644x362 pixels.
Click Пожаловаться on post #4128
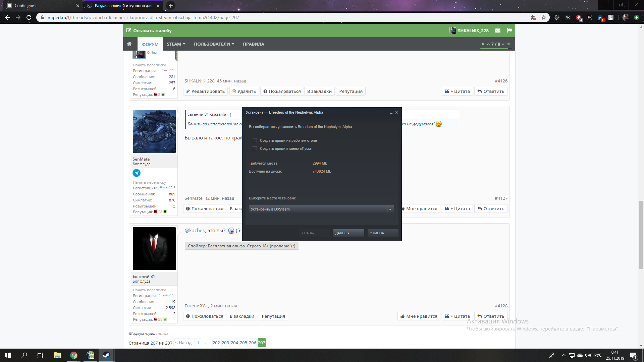[x=205, y=316]
